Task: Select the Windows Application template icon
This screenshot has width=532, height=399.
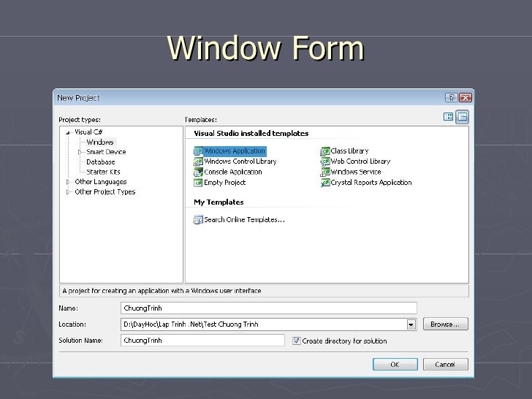Action: pos(198,151)
